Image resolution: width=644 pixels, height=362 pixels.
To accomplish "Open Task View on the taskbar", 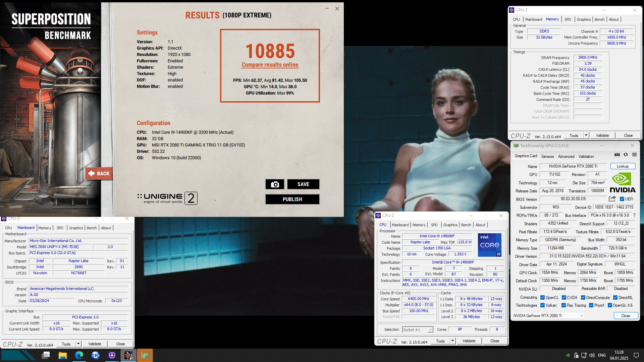I will click(46, 355).
